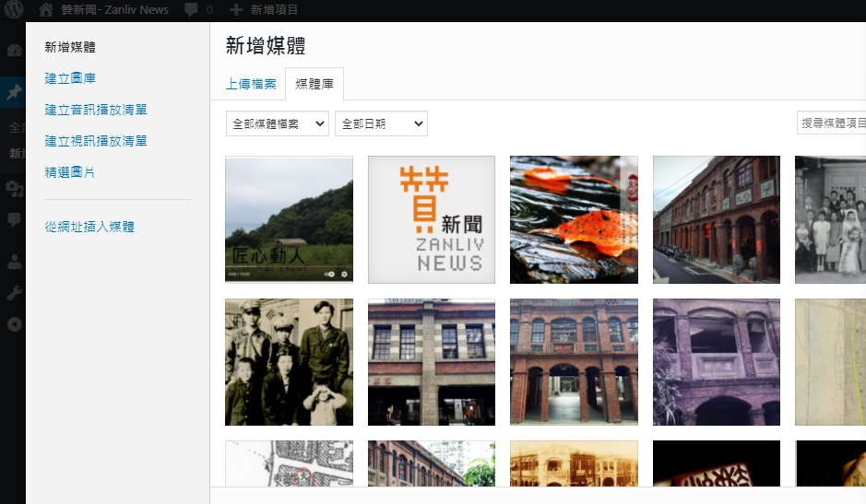Select the red brick street building thumbnail
This screenshot has width=866, height=504.
pos(717,219)
